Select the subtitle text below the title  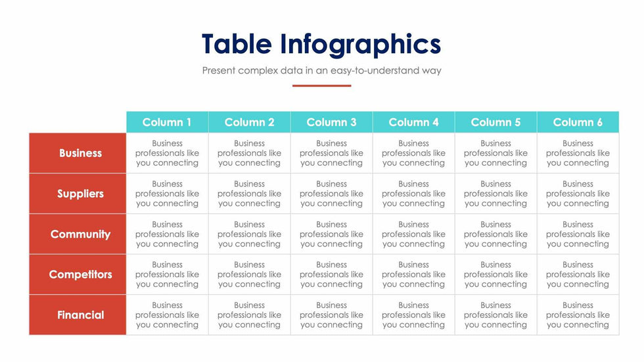321,70
